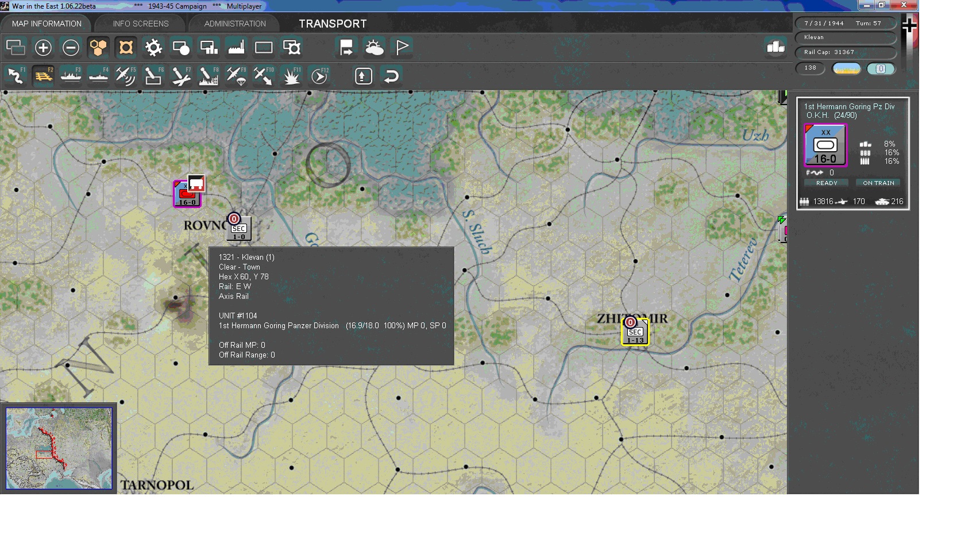The image size is (980, 538).
Task: Click the 138 counter field
Action: (811, 68)
